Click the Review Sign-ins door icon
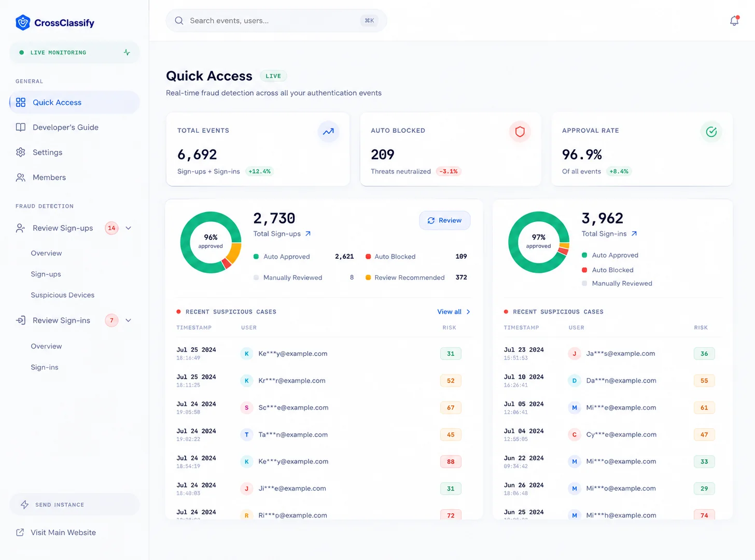This screenshot has height=560, width=755. point(21,320)
